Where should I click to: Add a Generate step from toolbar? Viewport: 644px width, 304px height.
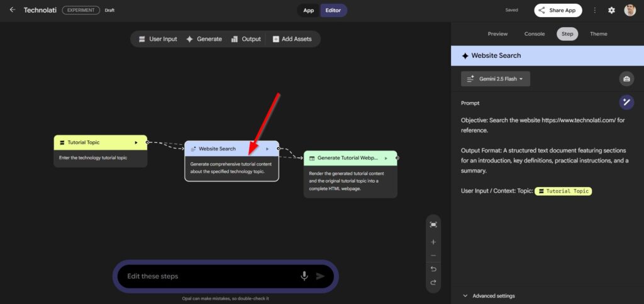tap(204, 39)
